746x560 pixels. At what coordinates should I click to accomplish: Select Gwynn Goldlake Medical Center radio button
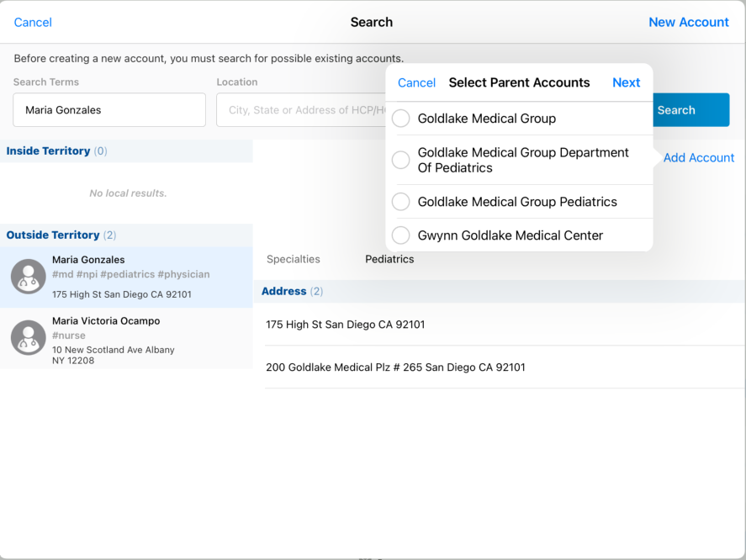[401, 235]
